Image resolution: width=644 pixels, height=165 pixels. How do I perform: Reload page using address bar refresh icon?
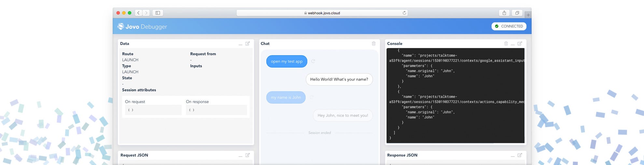click(404, 13)
